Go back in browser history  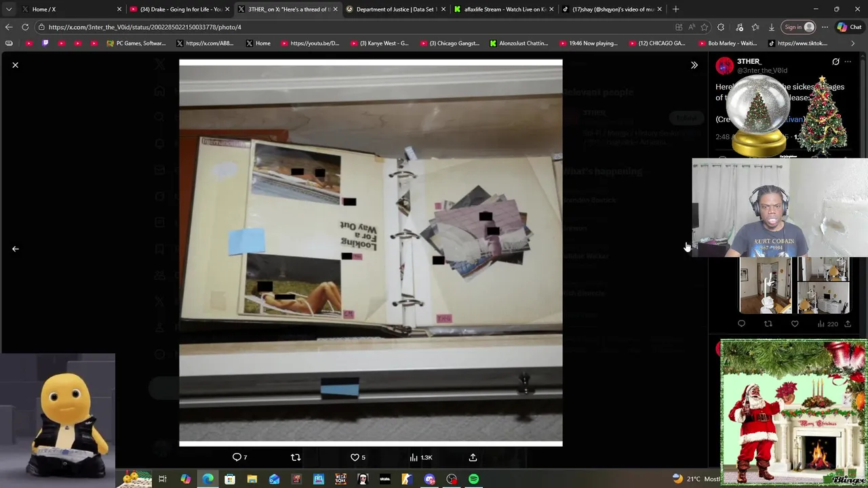click(9, 27)
